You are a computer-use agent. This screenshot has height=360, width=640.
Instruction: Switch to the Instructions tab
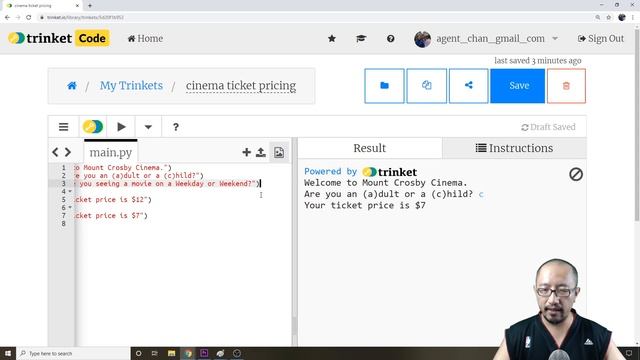[x=514, y=148]
